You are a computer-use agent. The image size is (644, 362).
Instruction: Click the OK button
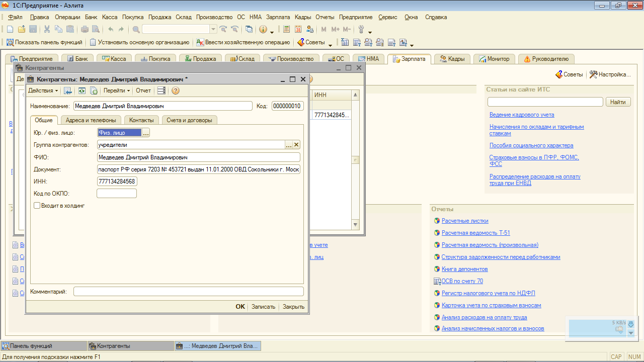click(x=240, y=307)
